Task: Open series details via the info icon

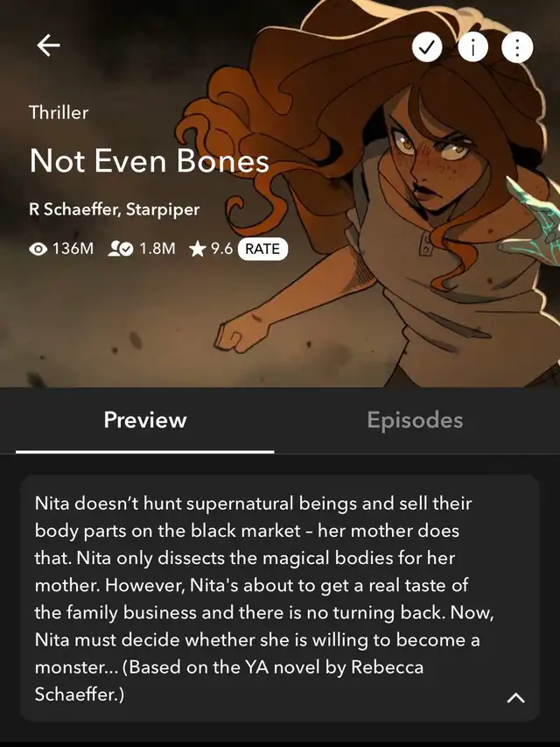Action: click(x=472, y=47)
